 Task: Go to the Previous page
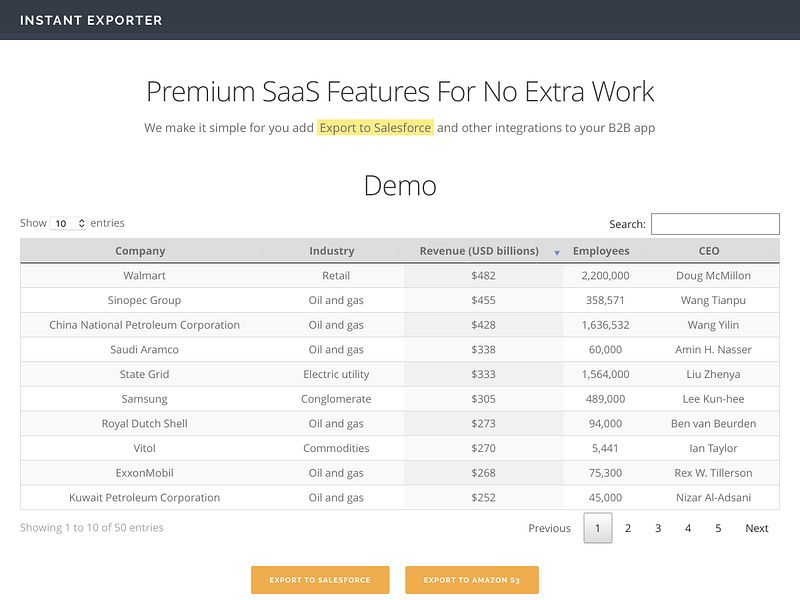(x=549, y=528)
